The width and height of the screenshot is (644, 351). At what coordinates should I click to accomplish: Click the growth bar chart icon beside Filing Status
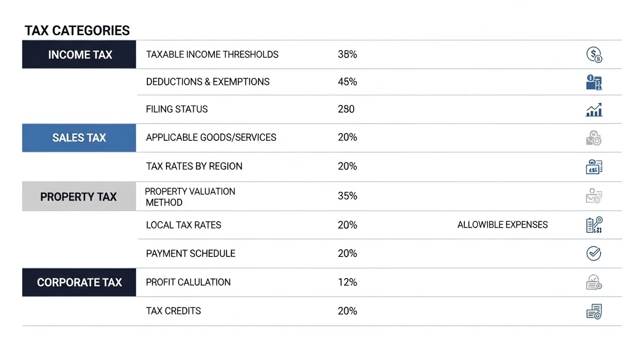[594, 110]
